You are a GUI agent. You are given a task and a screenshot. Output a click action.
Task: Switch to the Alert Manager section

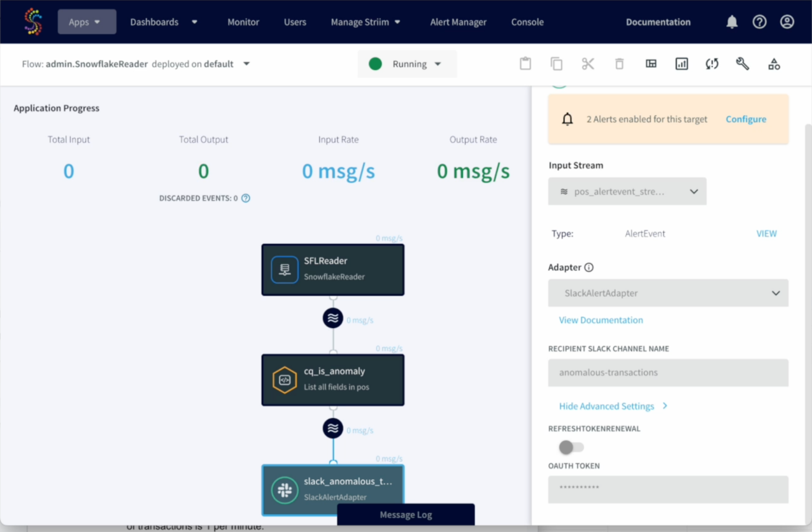(x=458, y=22)
